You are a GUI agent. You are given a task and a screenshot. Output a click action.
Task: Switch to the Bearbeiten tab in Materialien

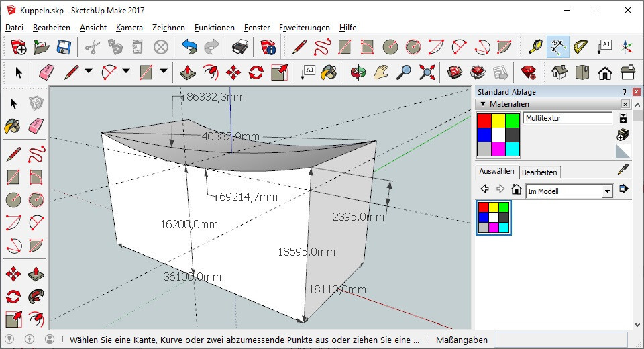coord(539,172)
